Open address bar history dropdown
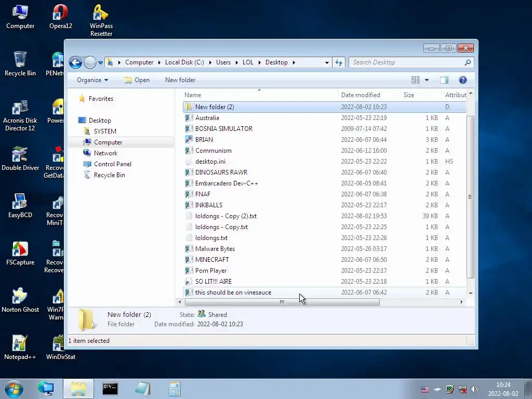 coord(327,62)
